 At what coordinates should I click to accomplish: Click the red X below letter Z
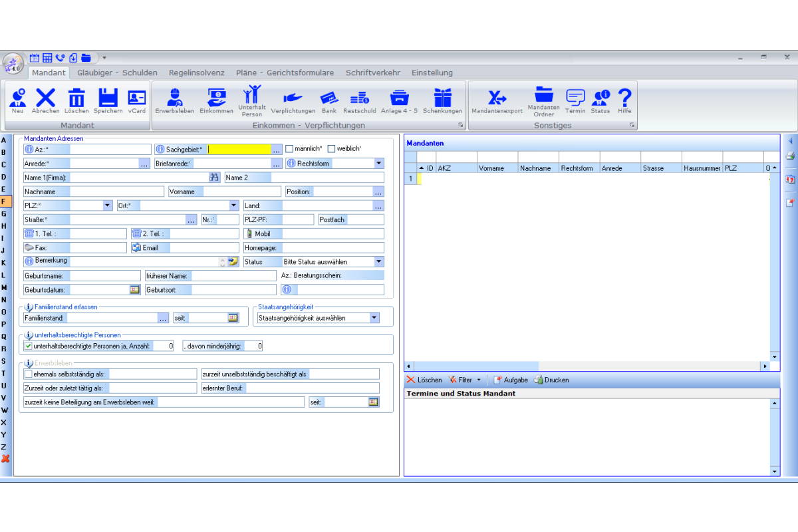pos(5,459)
